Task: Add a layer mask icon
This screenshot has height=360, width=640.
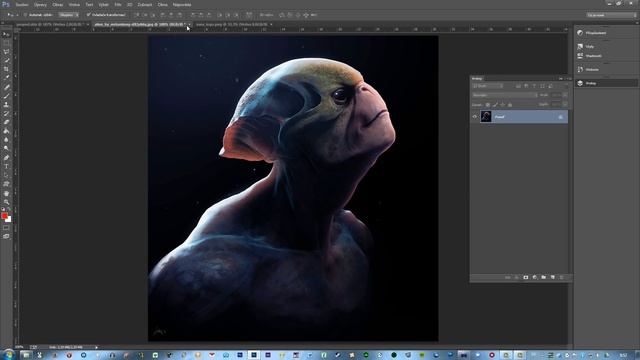Action: [526, 277]
